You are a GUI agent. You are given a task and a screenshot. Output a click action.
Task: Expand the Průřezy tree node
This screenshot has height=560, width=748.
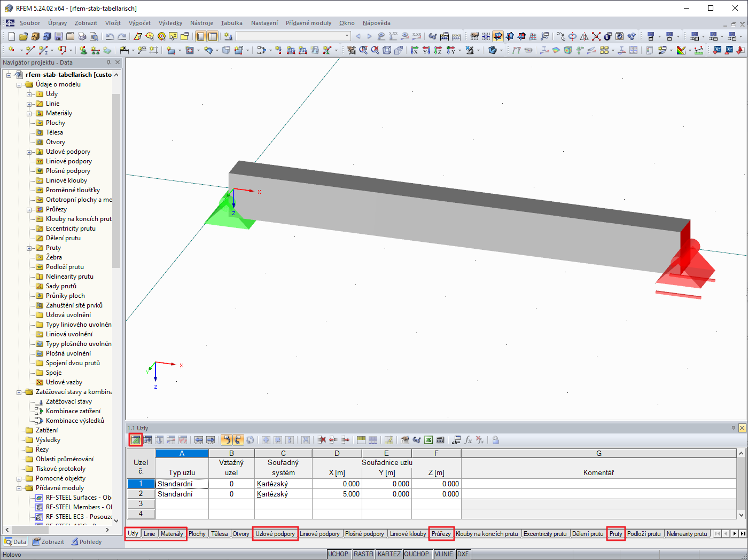[x=29, y=210]
